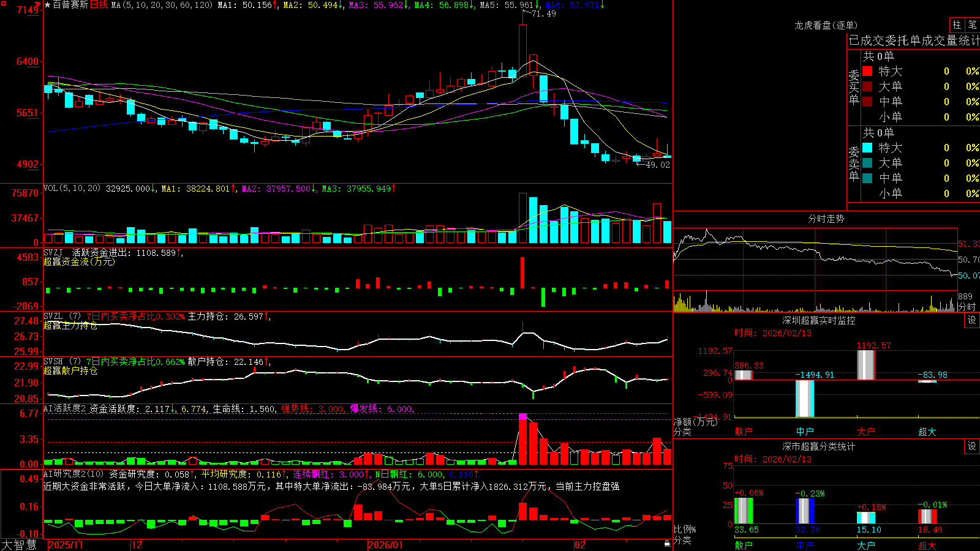Click the 02 month marker on timeline
This screenshot has height=551, width=980.
pyautogui.click(x=580, y=545)
